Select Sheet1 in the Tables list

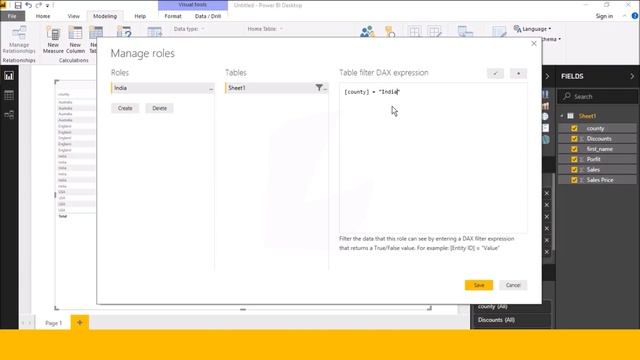[276, 88]
